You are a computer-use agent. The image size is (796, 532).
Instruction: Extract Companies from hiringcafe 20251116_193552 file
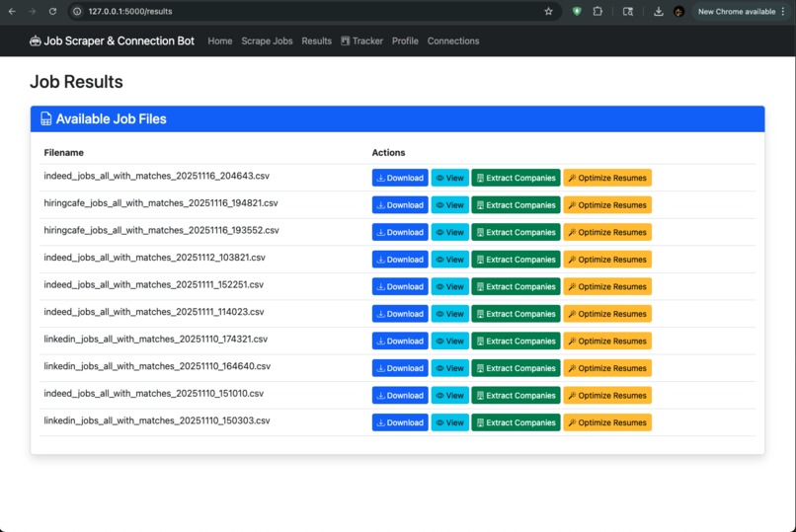point(516,232)
